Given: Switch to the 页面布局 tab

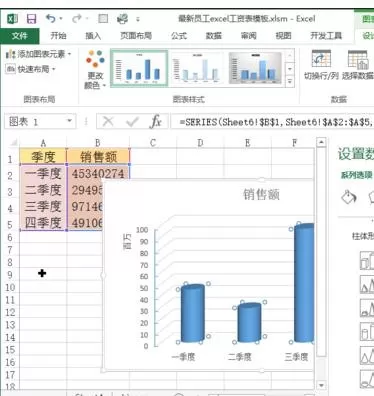Looking at the screenshot, I should pyautogui.click(x=136, y=36).
